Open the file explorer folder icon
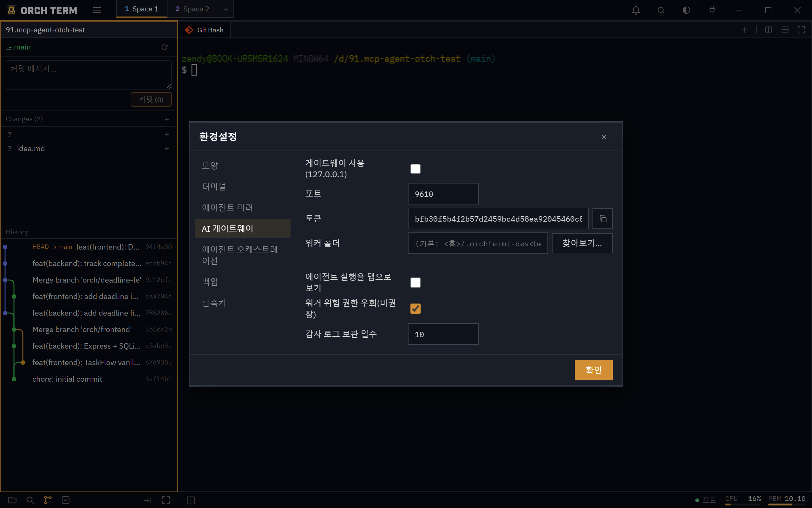 point(12,500)
